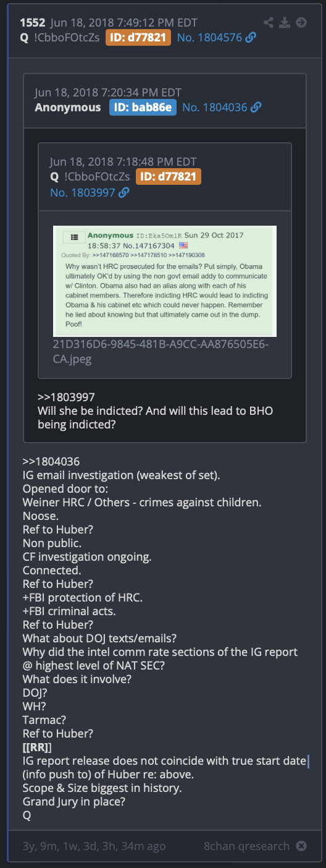The image size is (326, 868).
Task: Select the orange ID: d77821 badge in header
Action: (x=138, y=38)
